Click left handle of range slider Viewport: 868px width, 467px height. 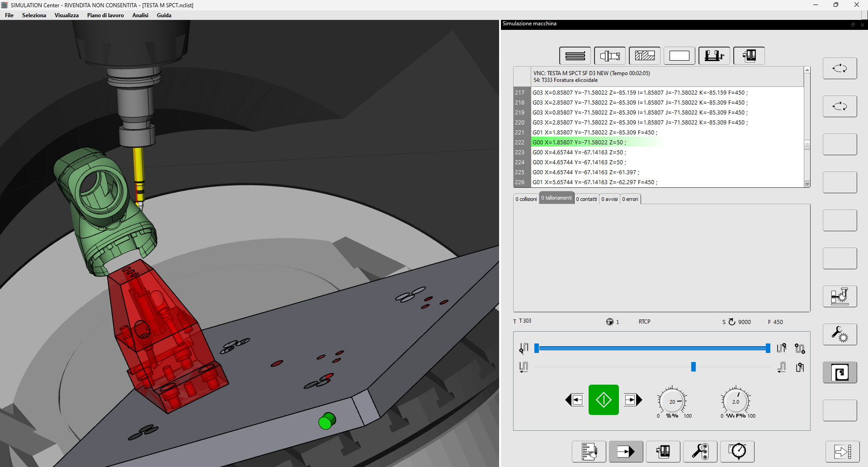click(x=537, y=348)
